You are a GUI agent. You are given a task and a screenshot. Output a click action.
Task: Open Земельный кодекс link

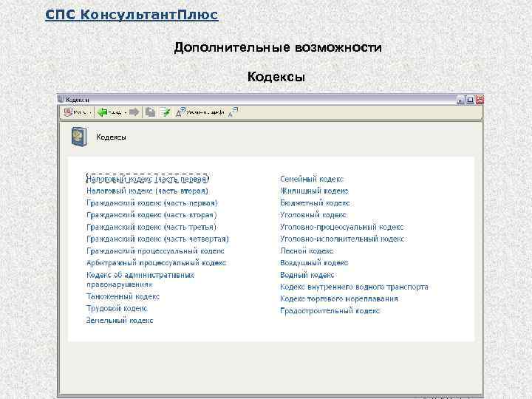[x=120, y=320]
